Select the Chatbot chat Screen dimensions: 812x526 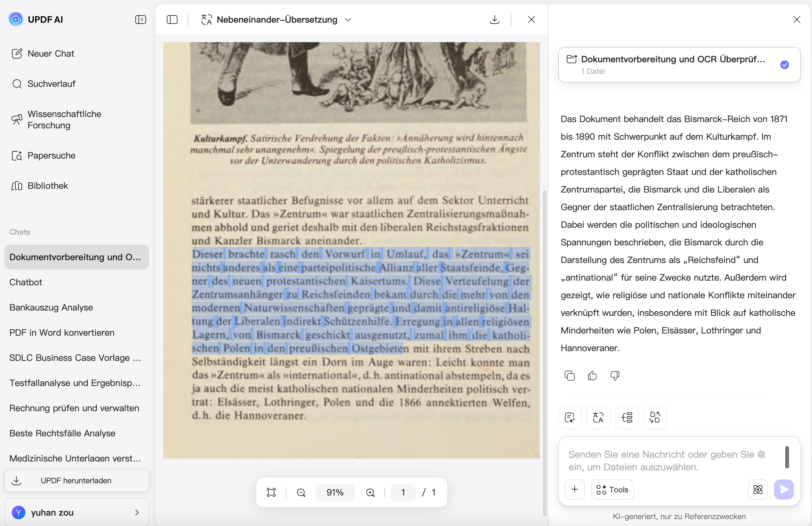pos(76,282)
